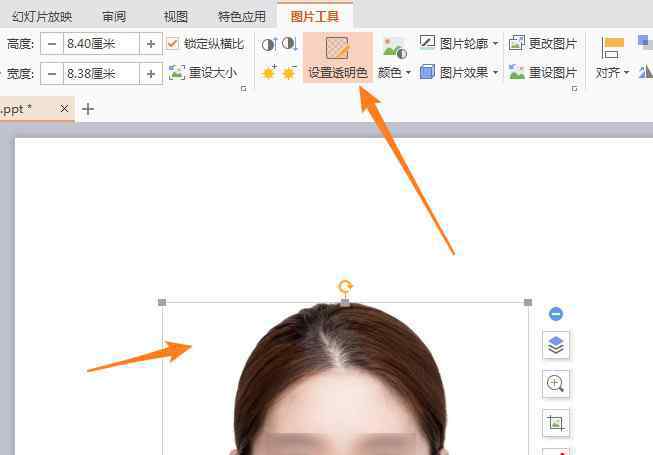Decrease brightness sun icon
Image resolution: width=653 pixels, height=455 pixels.
coord(289,73)
